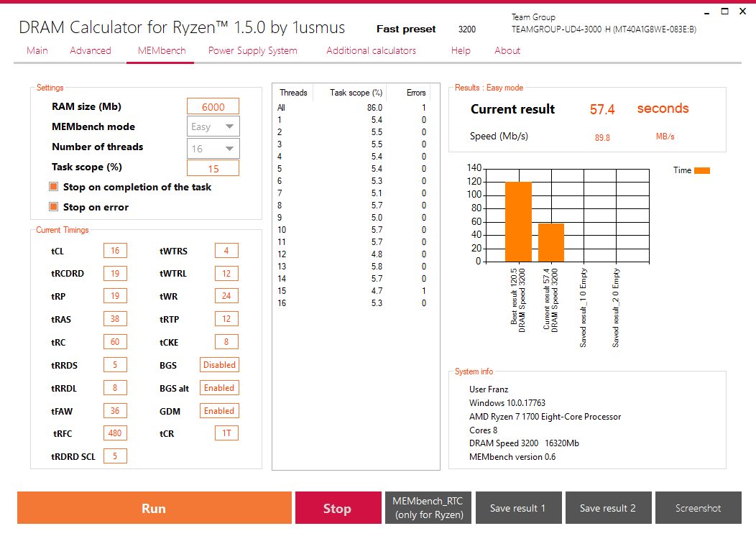Toggle Stop on completion of the task checkbox

pos(54,187)
